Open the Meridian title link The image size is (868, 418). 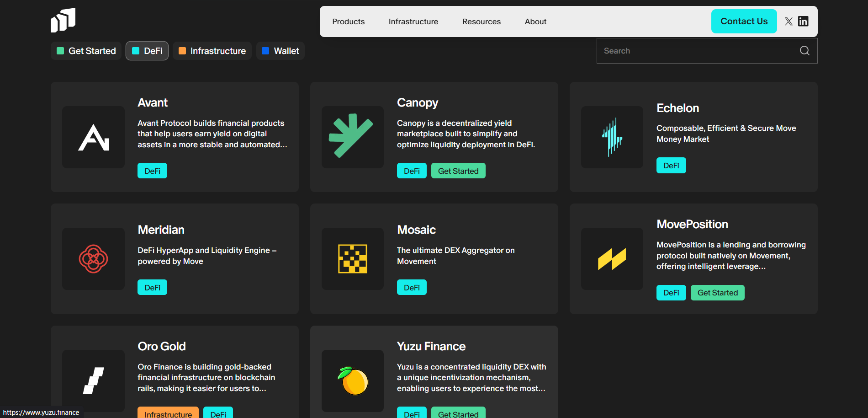click(x=161, y=230)
